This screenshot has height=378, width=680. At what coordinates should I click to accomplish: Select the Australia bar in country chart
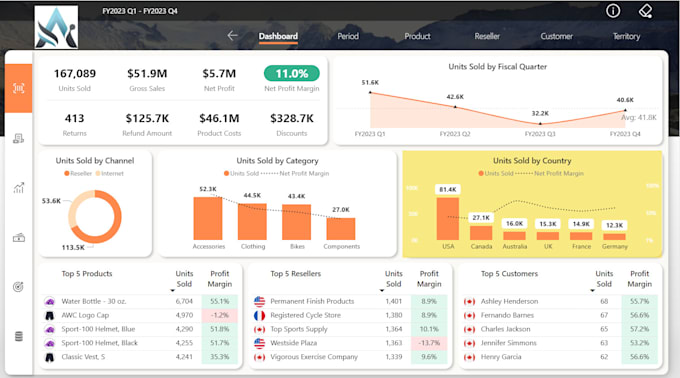pos(514,236)
